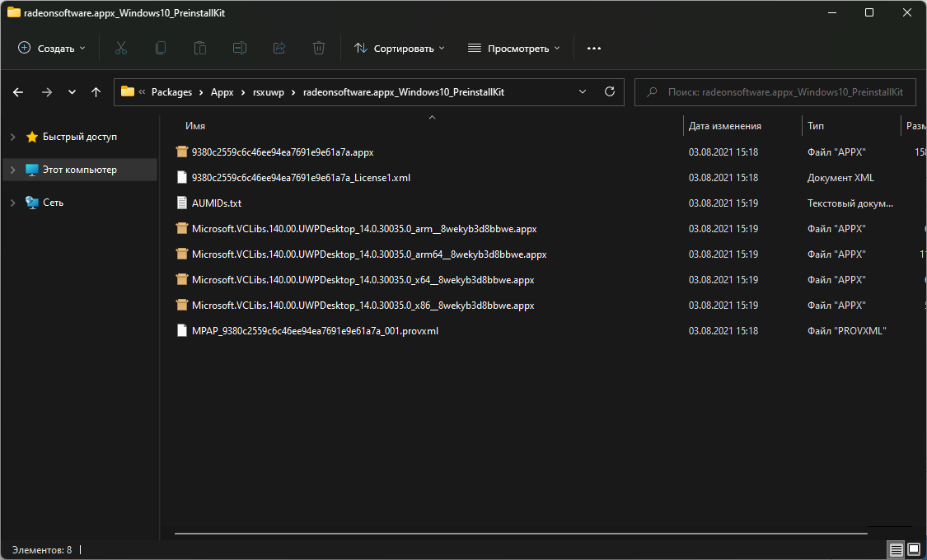Open address bar history dropdown chevron
Image resolution: width=927 pixels, height=560 pixels.
583,92
